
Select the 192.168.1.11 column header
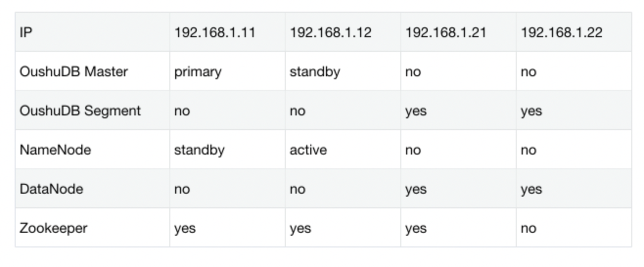tap(215, 33)
